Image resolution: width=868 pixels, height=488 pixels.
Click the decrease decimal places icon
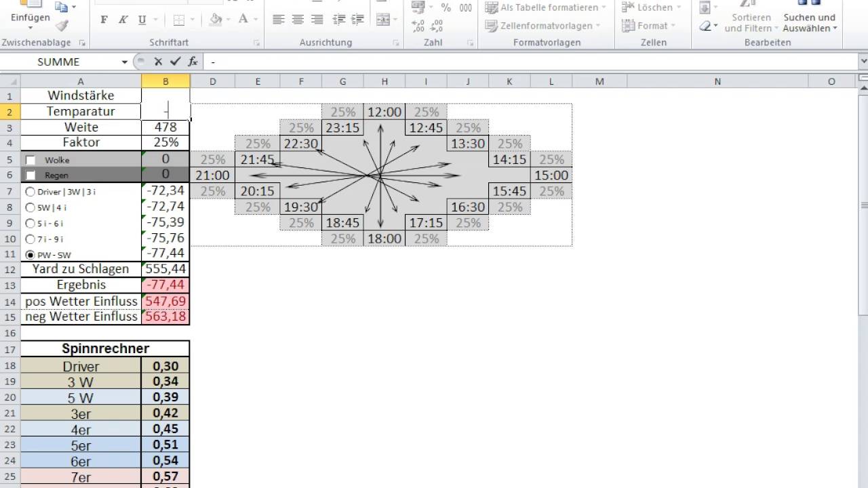437,26
